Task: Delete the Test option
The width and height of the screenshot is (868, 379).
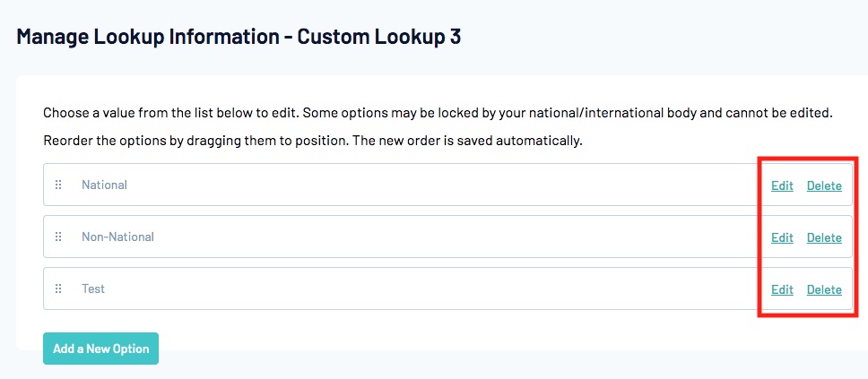Action: point(824,290)
